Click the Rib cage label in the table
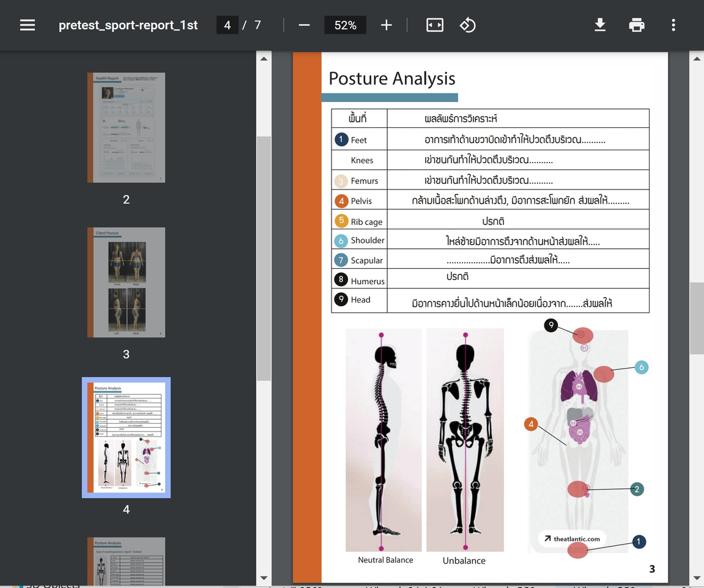704x588 pixels. 366,222
